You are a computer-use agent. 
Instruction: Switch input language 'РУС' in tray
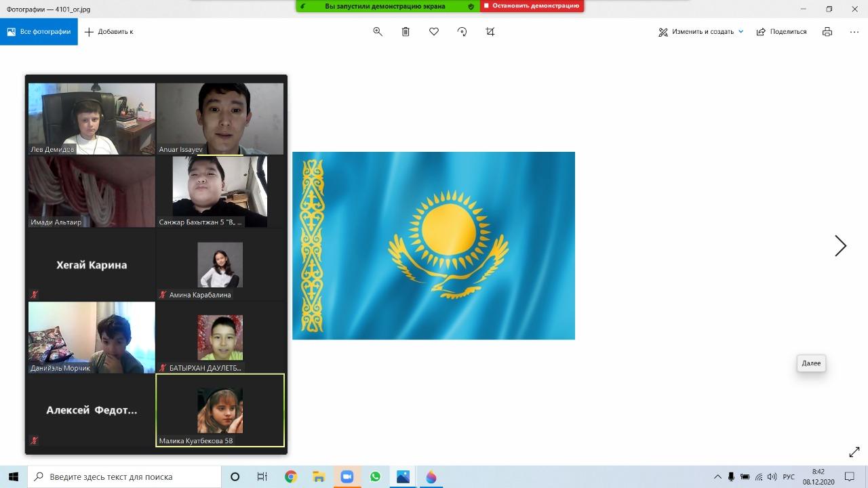click(x=789, y=476)
